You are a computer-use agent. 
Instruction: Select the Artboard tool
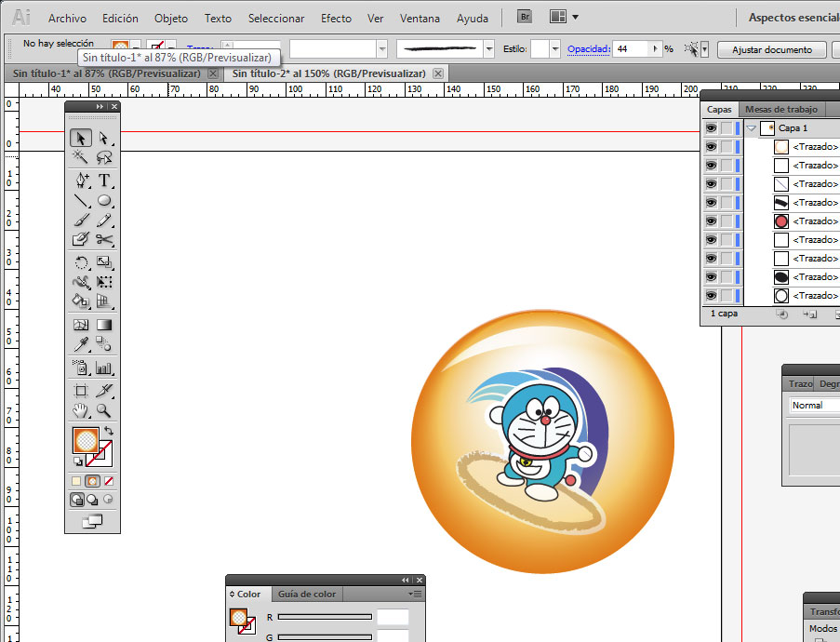coord(81,391)
